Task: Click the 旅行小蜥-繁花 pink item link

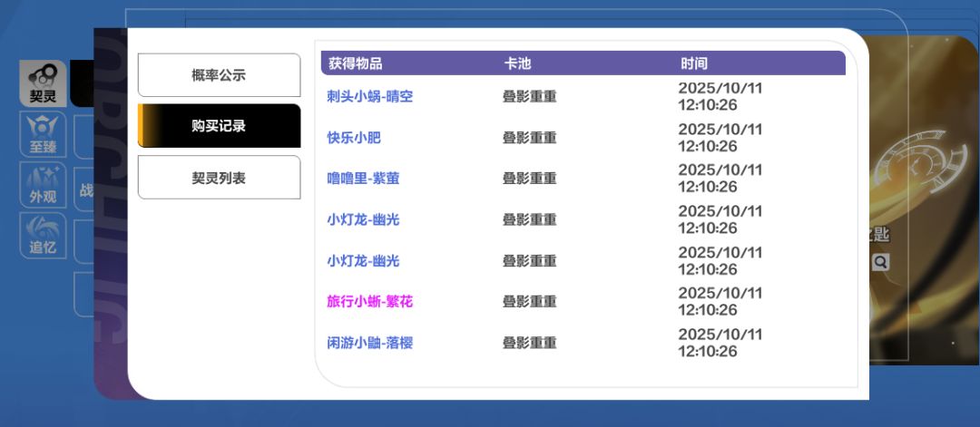Action: (370, 302)
